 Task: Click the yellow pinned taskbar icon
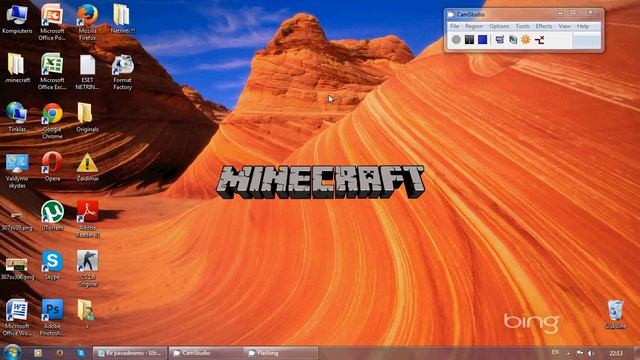tap(38, 353)
